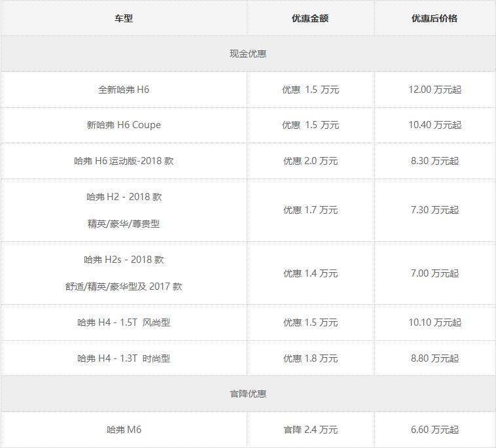Click the 哈弗 H2s - 2018 款 text

[124, 260]
